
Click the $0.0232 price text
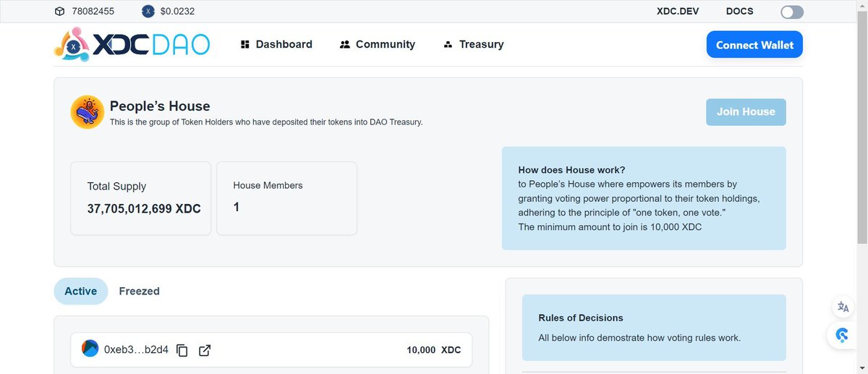click(177, 12)
